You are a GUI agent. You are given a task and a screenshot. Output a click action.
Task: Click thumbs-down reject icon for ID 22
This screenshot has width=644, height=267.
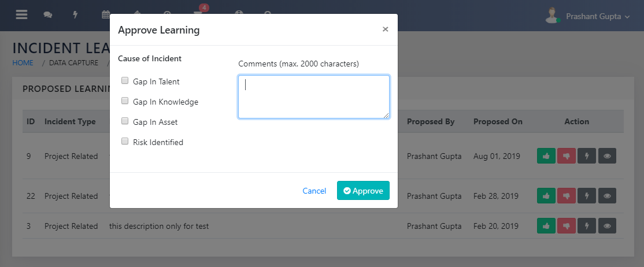(567, 196)
